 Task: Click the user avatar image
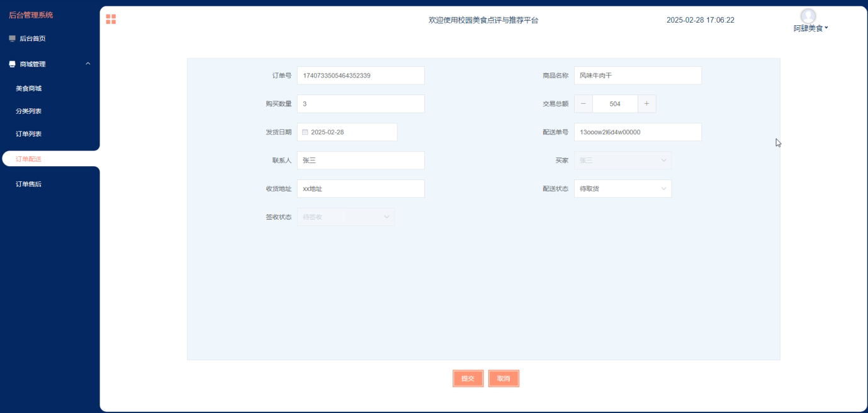(x=808, y=16)
